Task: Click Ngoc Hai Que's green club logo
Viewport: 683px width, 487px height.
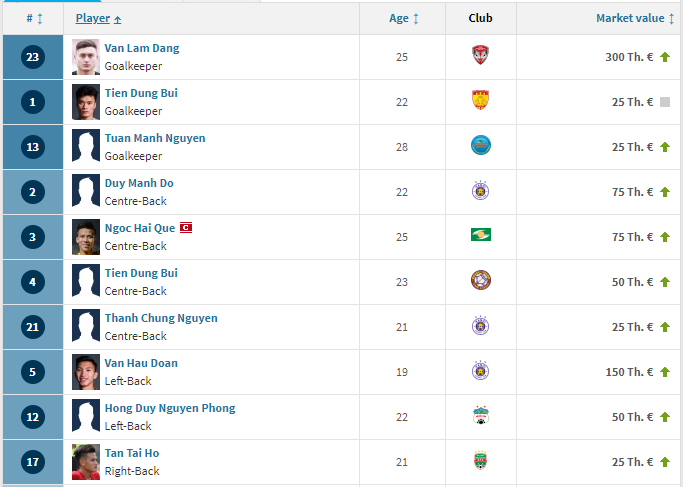Action: point(480,236)
